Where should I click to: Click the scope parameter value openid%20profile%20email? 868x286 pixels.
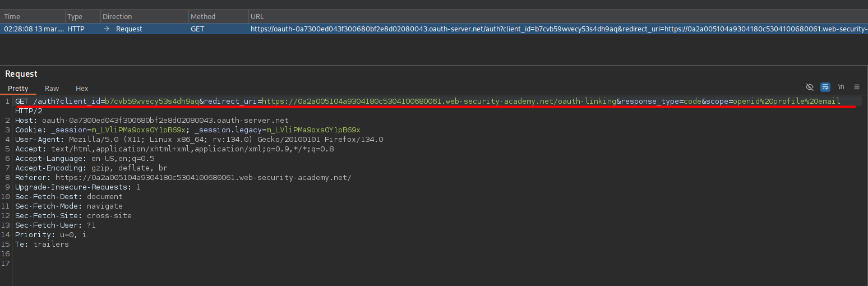point(786,102)
